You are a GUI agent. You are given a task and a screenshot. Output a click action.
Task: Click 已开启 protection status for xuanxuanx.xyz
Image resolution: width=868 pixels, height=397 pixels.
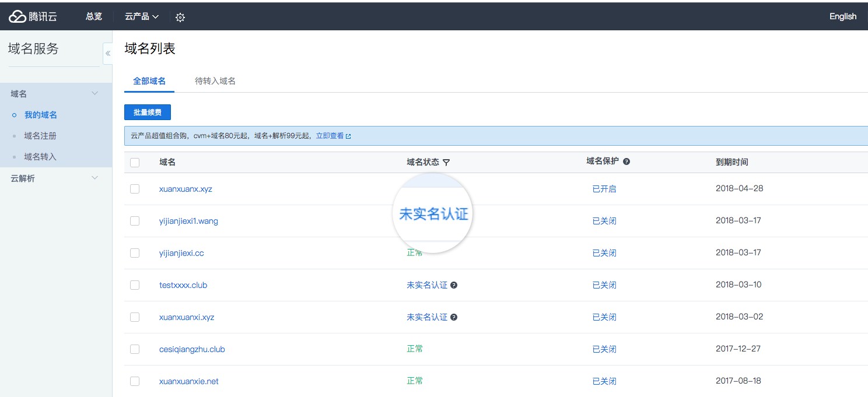click(x=604, y=189)
